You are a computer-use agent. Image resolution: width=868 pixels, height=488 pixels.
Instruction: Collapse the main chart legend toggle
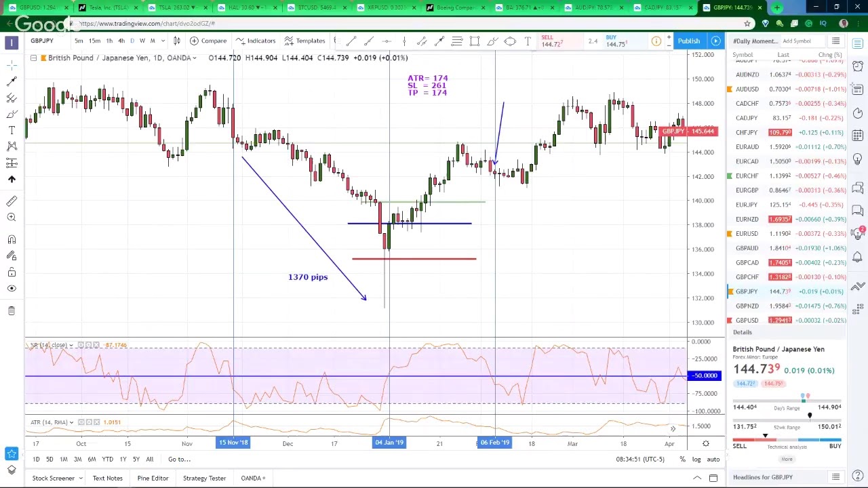point(33,58)
